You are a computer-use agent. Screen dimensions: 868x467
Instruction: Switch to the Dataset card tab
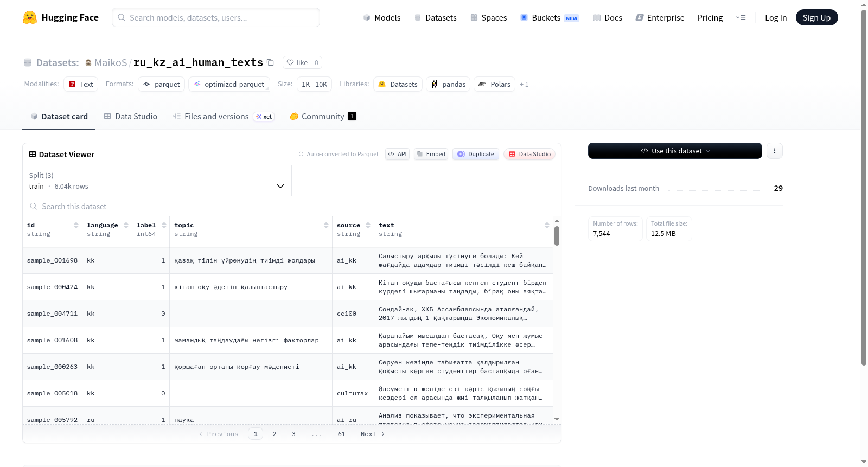pos(59,116)
